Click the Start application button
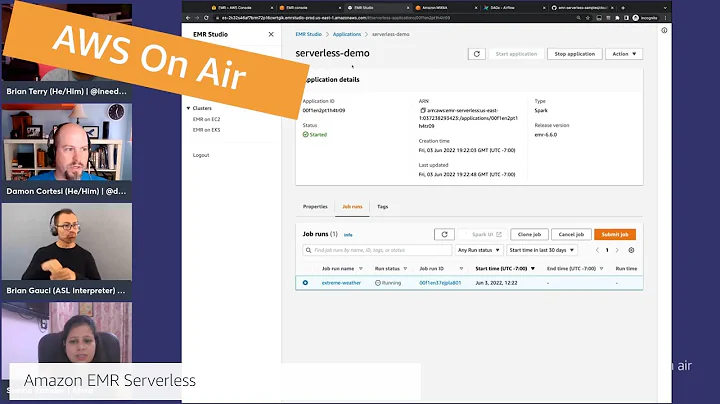Viewport: 720px width, 404px height. [x=516, y=54]
